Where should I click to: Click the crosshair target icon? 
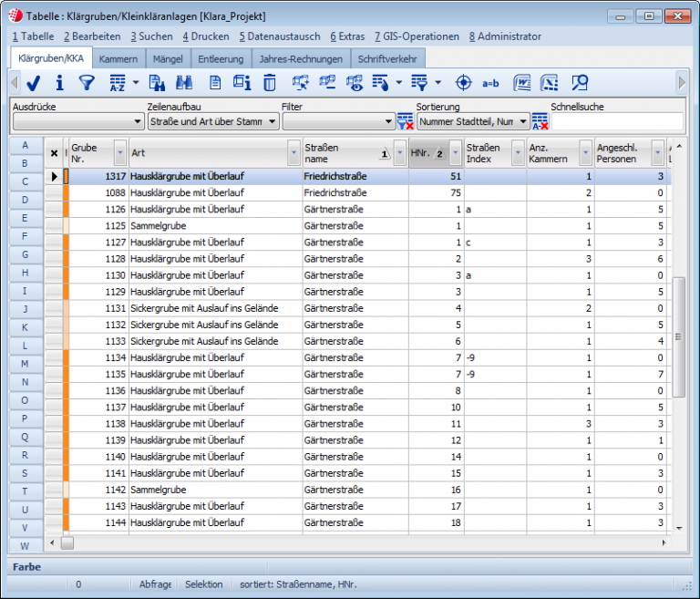[x=463, y=83]
